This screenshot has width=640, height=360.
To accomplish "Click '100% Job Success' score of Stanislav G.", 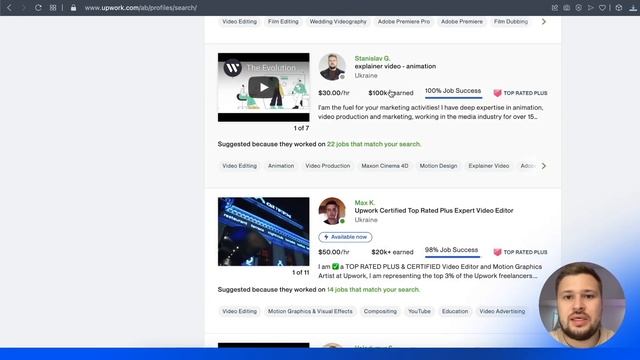I will click(x=453, y=91).
